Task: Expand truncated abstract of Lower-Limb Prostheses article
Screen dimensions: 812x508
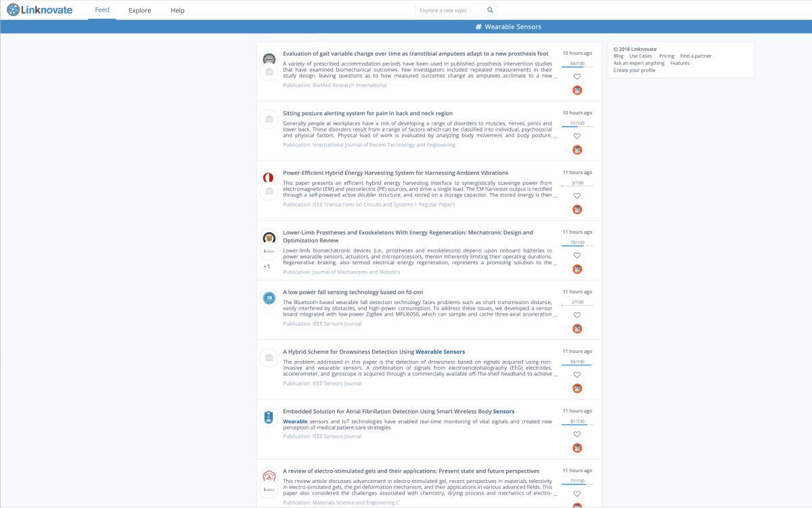Action: pos(556,263)
